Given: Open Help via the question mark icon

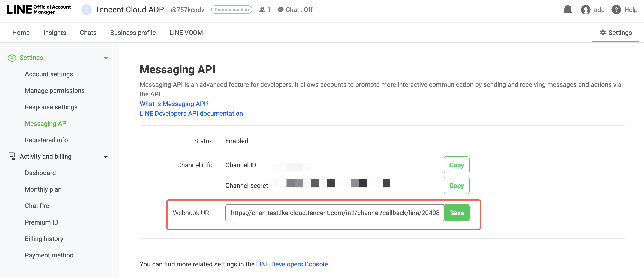Looking at the screenshot, I should 616,10.
